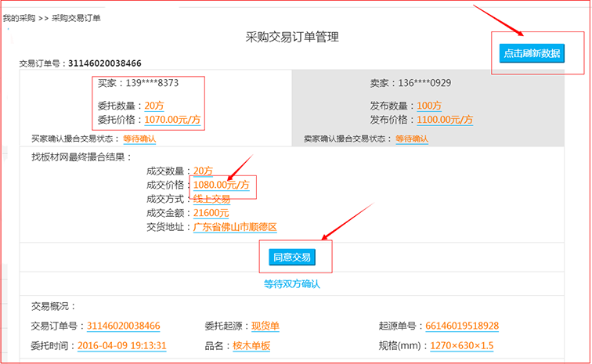Click buyer status 等待确认
Viewport: 592px width, 364px height.
click(139, 139)
